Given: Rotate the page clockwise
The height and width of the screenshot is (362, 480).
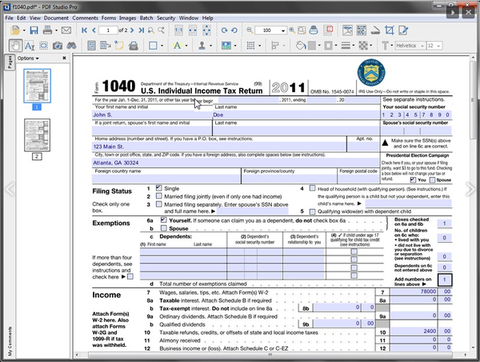Looking at the screenshot, I should click(224, 30).
